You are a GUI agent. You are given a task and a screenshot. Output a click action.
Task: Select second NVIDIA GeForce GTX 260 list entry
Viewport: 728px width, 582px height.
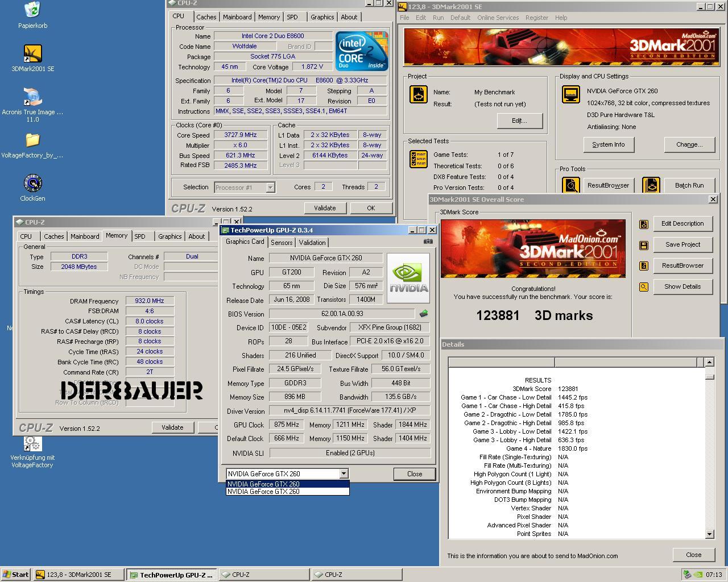click(288, 492)
